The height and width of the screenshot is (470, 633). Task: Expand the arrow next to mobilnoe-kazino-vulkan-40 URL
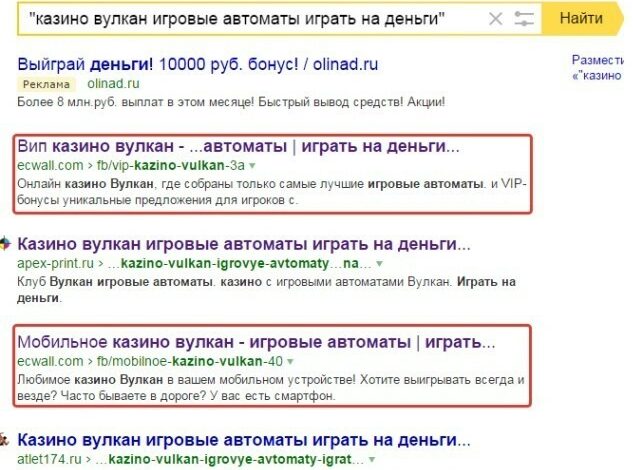pyautogui.click(x=290, y=361)
